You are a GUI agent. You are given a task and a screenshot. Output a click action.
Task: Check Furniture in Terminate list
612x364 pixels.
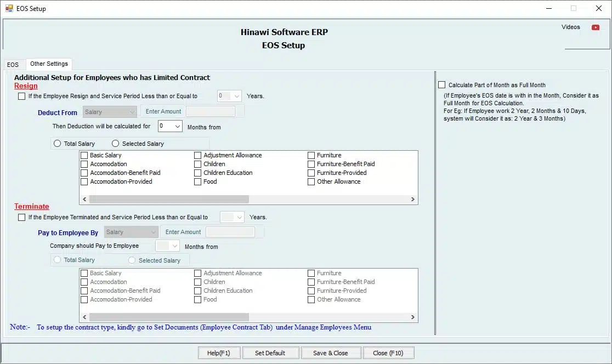pyautogui.click(x=311, y=274)
